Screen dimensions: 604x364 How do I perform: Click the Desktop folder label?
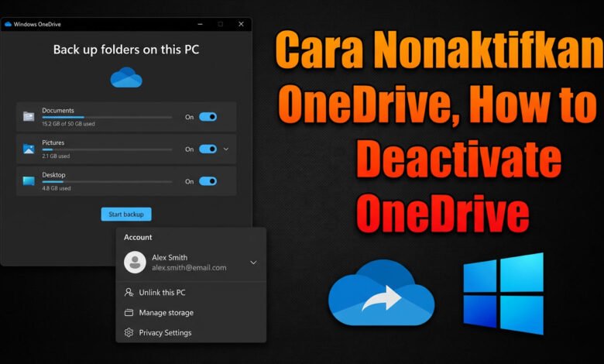(x=53, y=175)
